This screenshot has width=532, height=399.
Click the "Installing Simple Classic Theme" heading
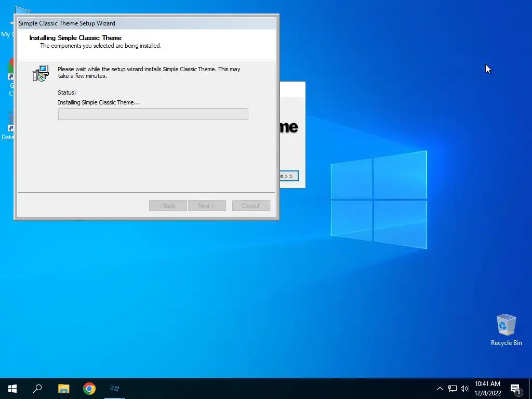(75, 37)
